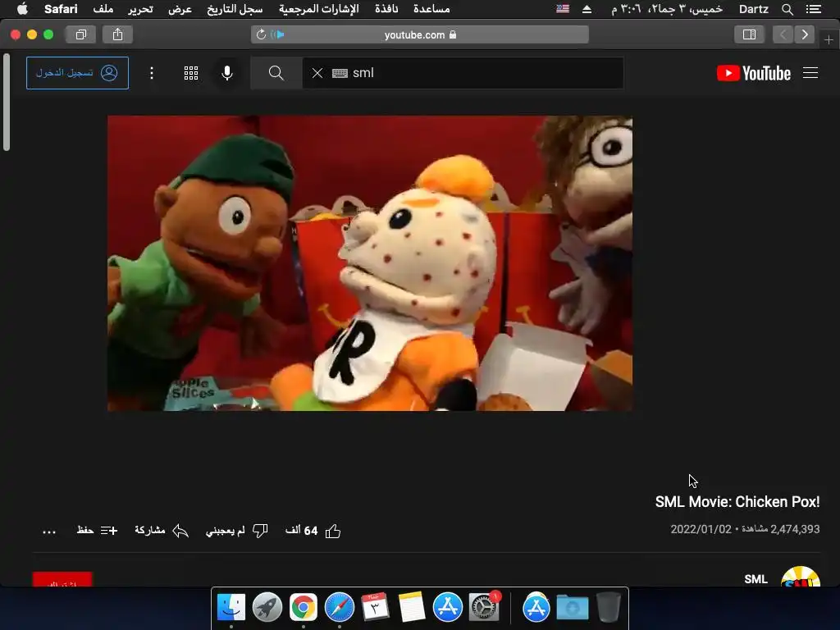The image size is (840, 630).
Task: Go to YouTube home via logo
Action: pyautogui.click(x=753, y=73)
